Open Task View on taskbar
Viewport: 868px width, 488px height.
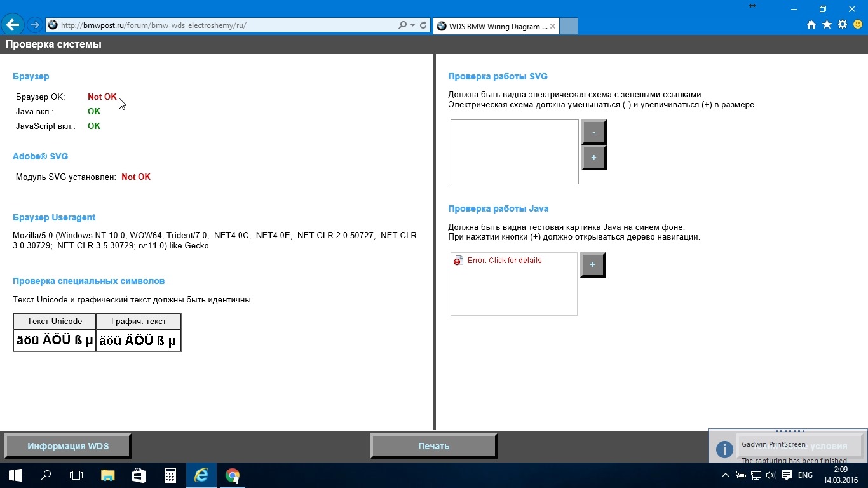pos(76,475)
